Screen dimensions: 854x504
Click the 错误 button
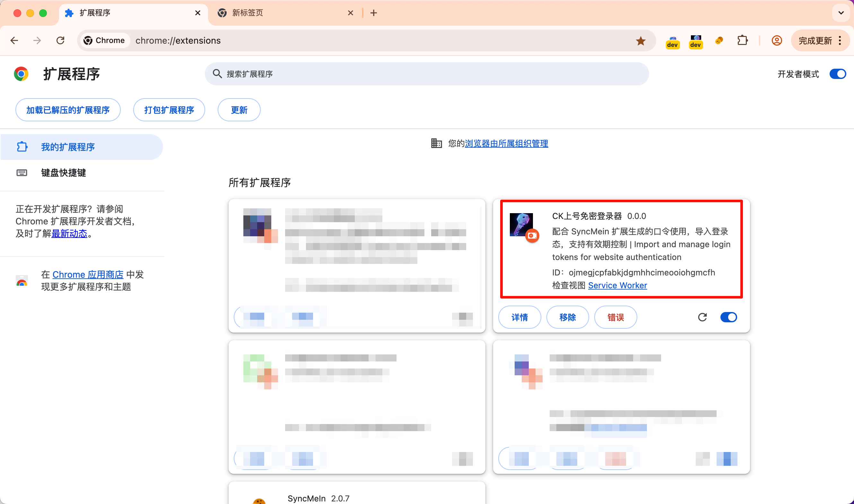pos(615,317)
